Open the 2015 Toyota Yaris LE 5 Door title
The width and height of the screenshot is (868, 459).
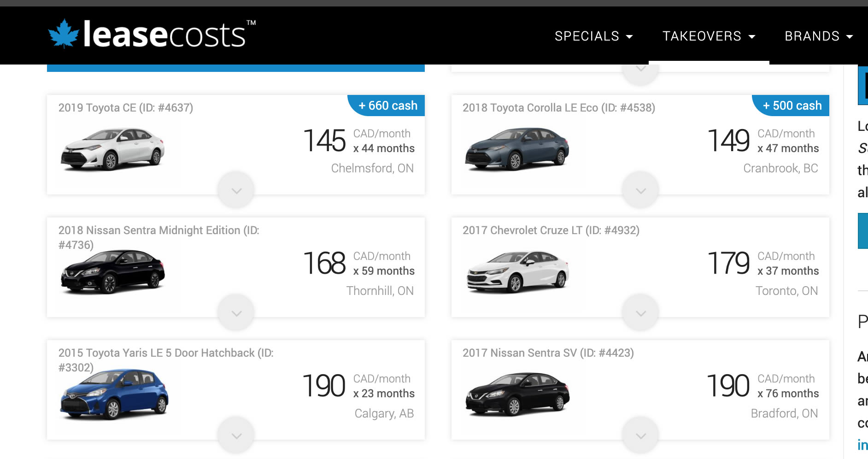[x=166, y=360]
